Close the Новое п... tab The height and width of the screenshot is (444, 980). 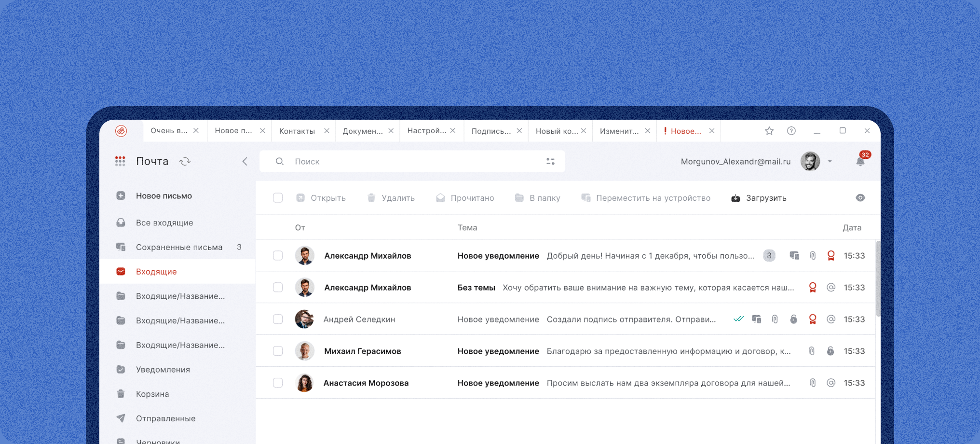coord(262,131)
